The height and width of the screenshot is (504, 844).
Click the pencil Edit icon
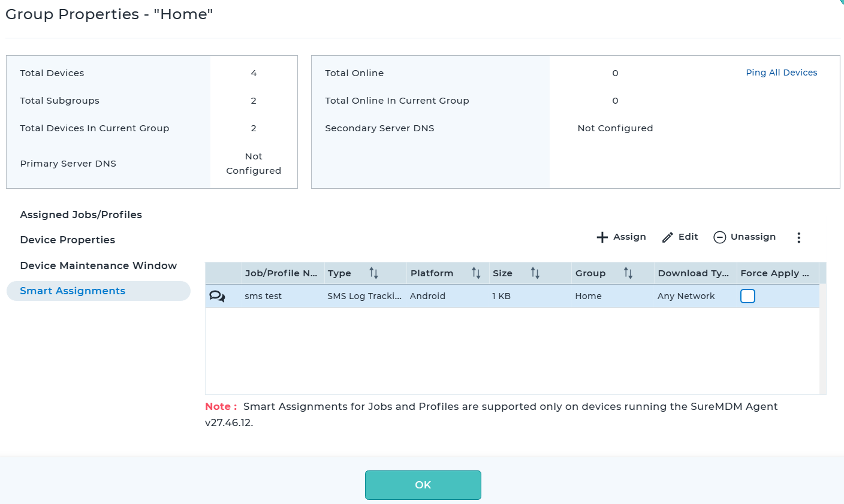[x=668, y=237]
